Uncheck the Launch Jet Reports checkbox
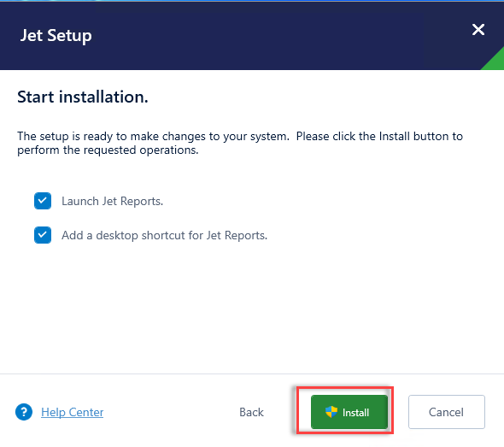 (43, 201)
